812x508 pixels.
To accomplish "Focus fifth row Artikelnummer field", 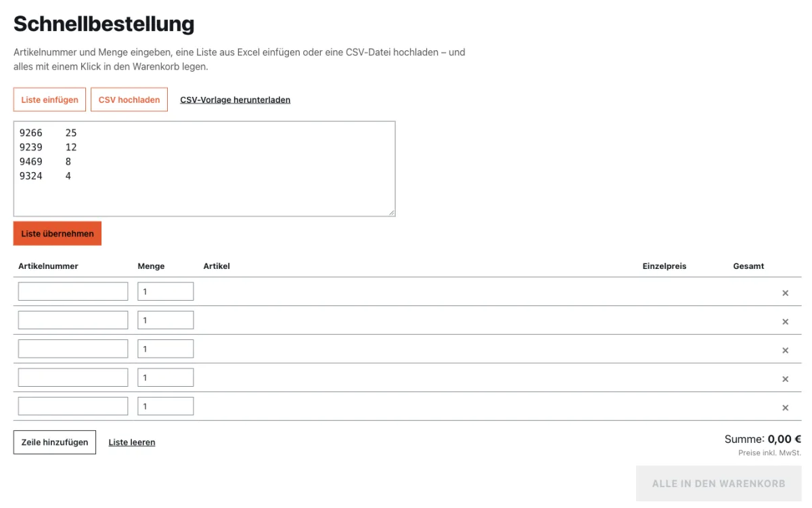I will coord(73,406).
